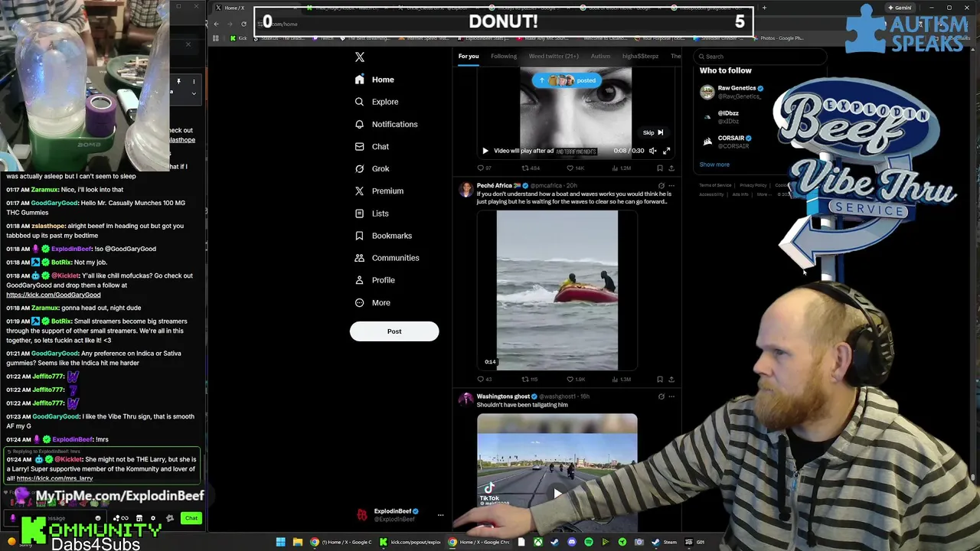Click the X logo above the sidebar
Image resolution: width=980 pixels, height=551 pixels.
pyautogui.click(x=360, y=57)
